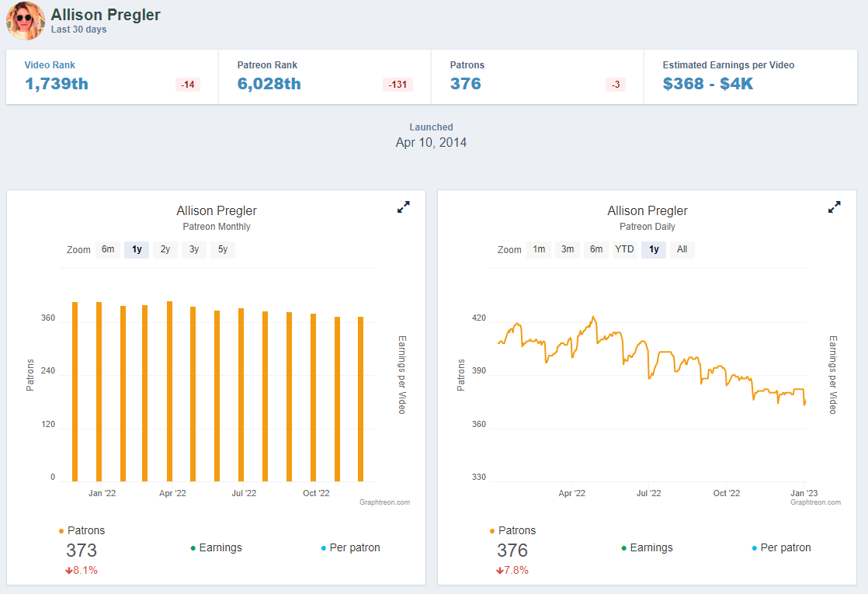Click the 373 patrons count under Monthly chart
This screenshot has width=868, height=594.
tap(82, 551)
